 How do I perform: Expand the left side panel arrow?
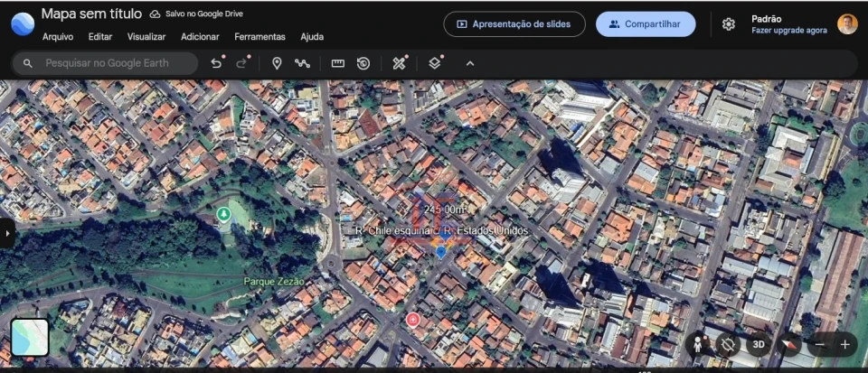[7, 232]
